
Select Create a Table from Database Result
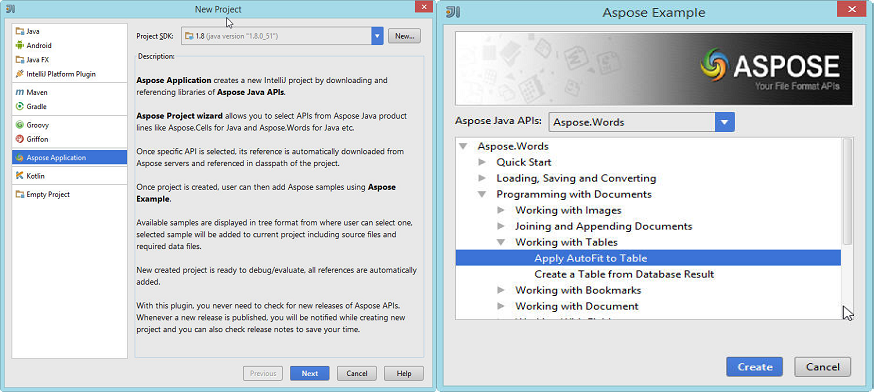[x=624, y=274]
